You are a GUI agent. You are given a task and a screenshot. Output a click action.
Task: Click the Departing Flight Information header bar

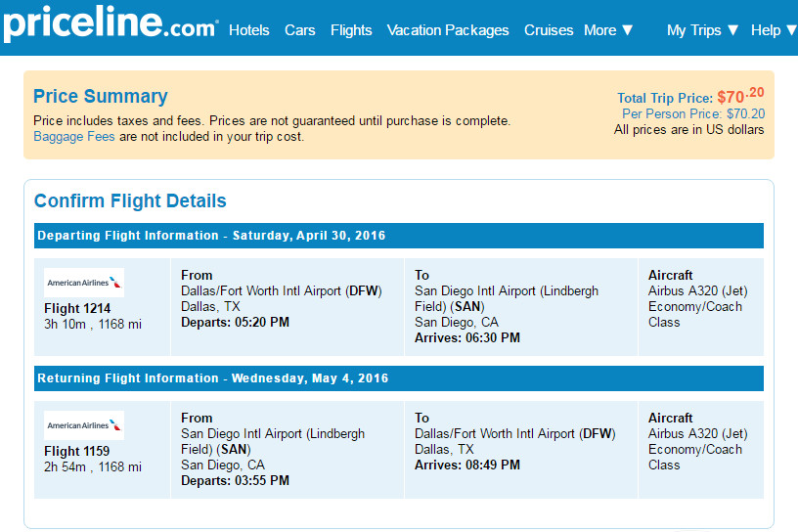tap(399, 236)
